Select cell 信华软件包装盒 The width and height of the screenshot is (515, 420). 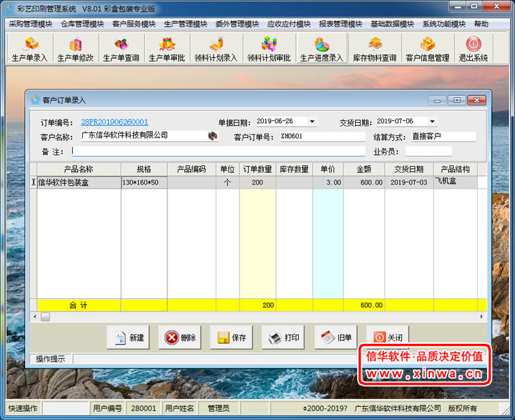click(x=79, y=182)
